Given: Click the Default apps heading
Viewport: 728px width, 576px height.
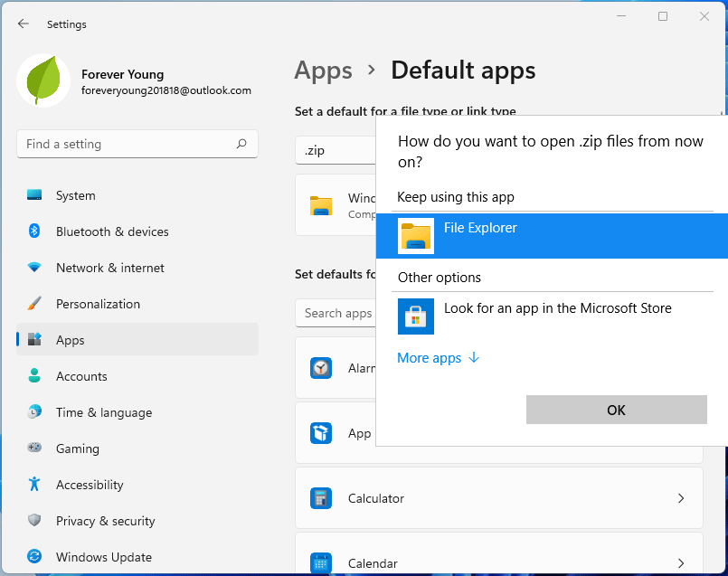Looking at the screenshot, I should point(463,71).
